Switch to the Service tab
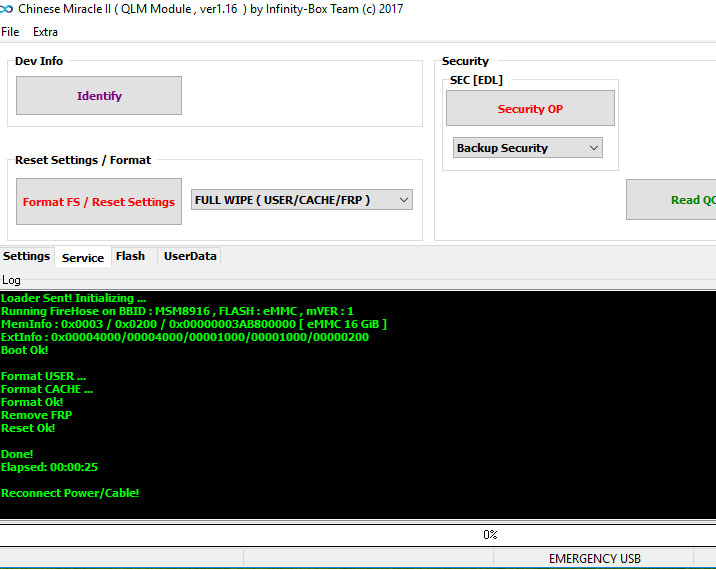Viewport: 716px width, 569px height. tap(83, 258)
